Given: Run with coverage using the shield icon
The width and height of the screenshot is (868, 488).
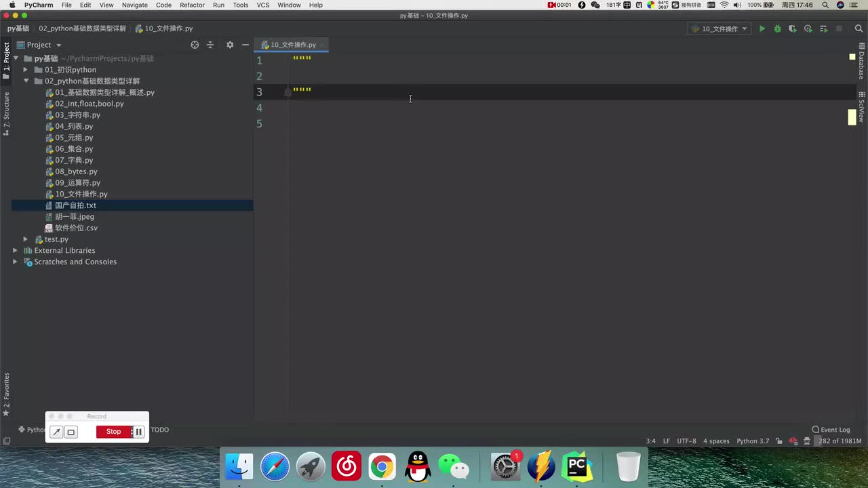Looking at the screenshot, I should point(793,28).
